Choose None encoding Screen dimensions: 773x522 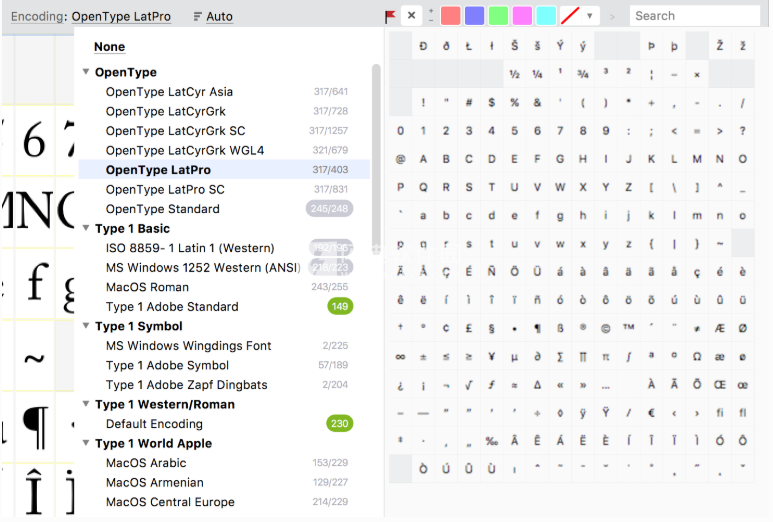pos(109,47)
